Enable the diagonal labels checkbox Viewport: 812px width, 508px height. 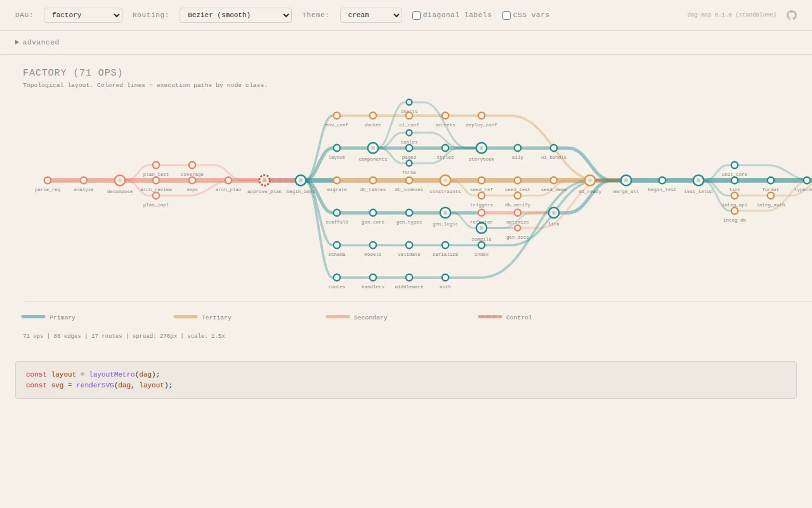tap(417, 15)
